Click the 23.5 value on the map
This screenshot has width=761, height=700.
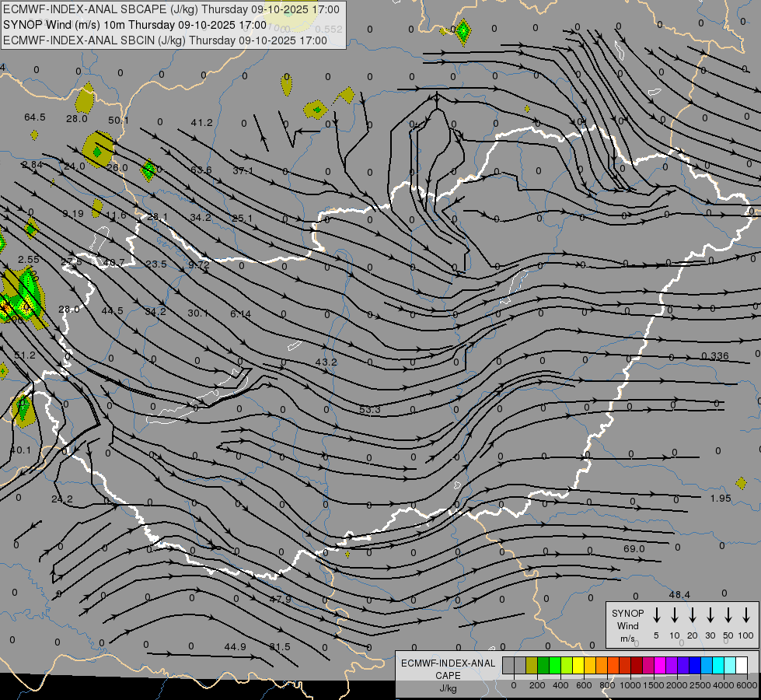(155, 264)
